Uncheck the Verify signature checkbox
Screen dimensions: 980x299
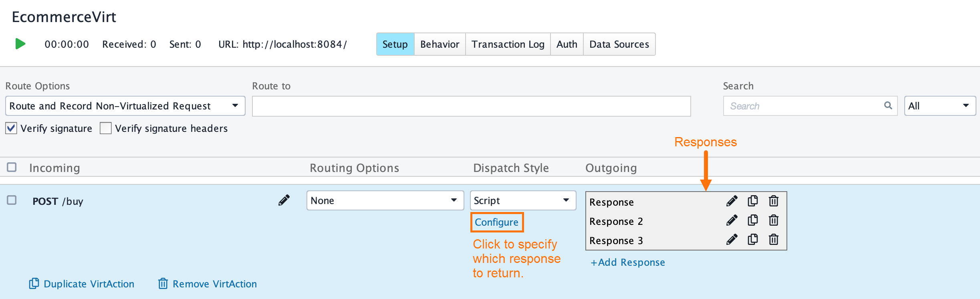(x=11, y=128)
